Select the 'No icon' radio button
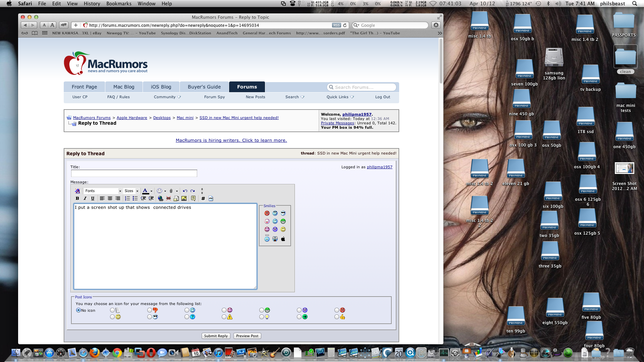This screenshot has width=644, height=362. pyautogui.click(x=78, y=310)
